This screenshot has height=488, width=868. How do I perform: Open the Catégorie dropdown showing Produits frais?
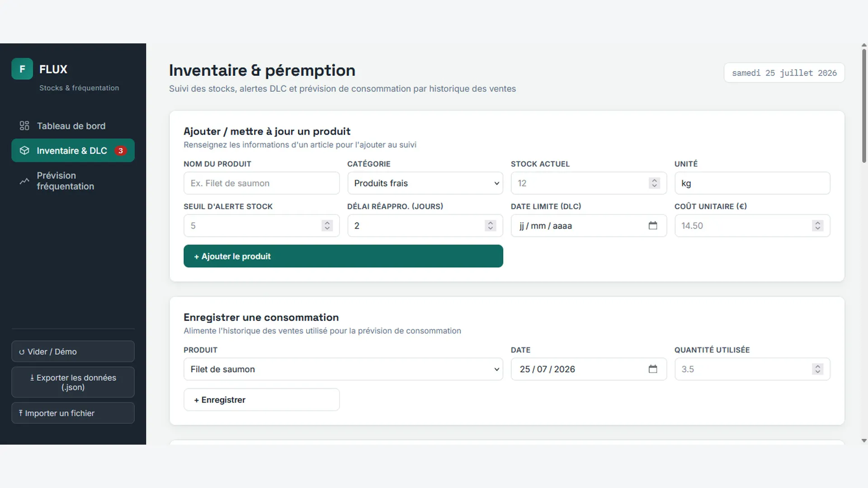coord(425,183)
